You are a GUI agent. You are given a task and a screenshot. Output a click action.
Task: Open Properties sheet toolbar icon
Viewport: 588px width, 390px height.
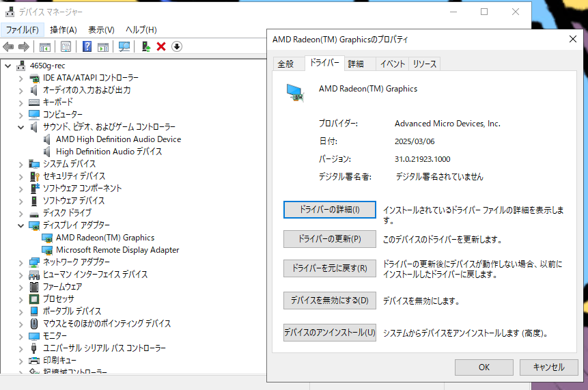point(66,47)
